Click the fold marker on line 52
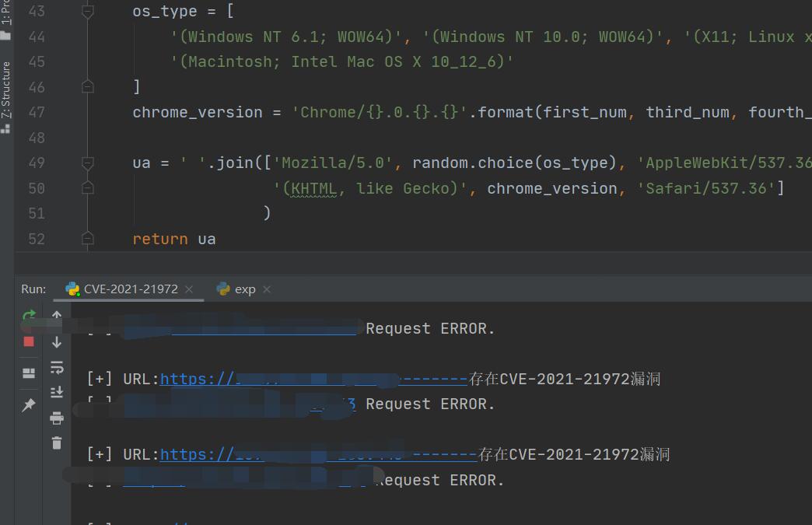Image resolution: width=812 pixels, height=525 pixels. [88, 238]
